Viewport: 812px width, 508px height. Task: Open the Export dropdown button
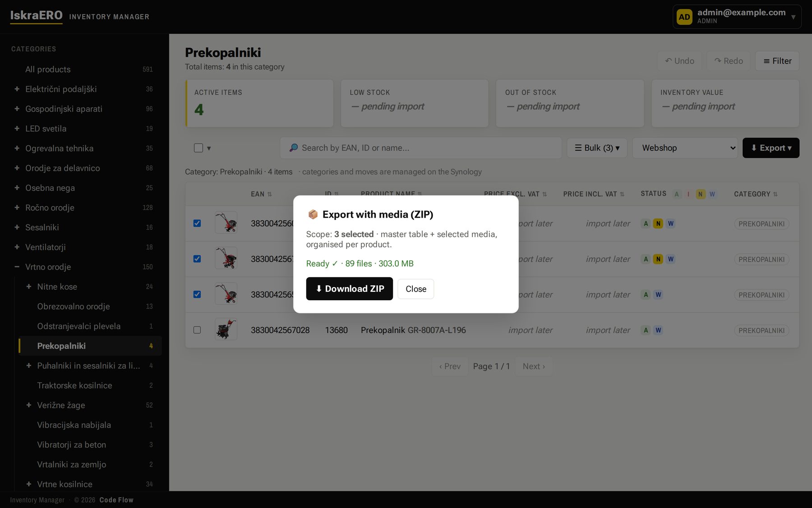coord(771,148)
